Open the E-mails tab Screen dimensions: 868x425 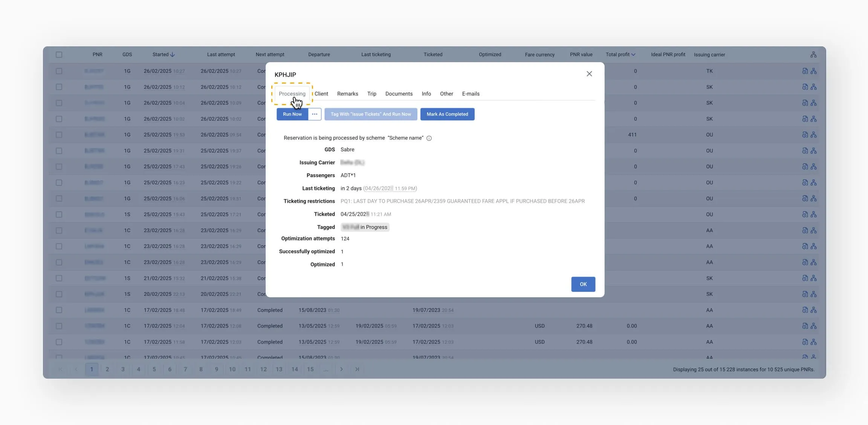coord(471,94)
